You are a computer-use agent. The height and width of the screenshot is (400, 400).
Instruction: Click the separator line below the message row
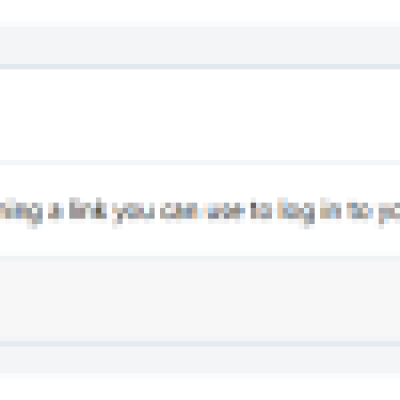click(200, 254)
